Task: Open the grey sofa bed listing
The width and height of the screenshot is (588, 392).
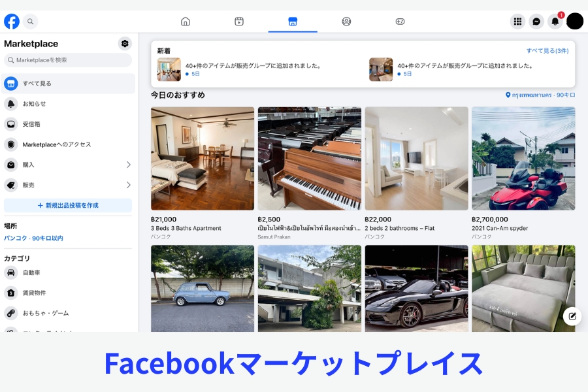Action: 523,289
